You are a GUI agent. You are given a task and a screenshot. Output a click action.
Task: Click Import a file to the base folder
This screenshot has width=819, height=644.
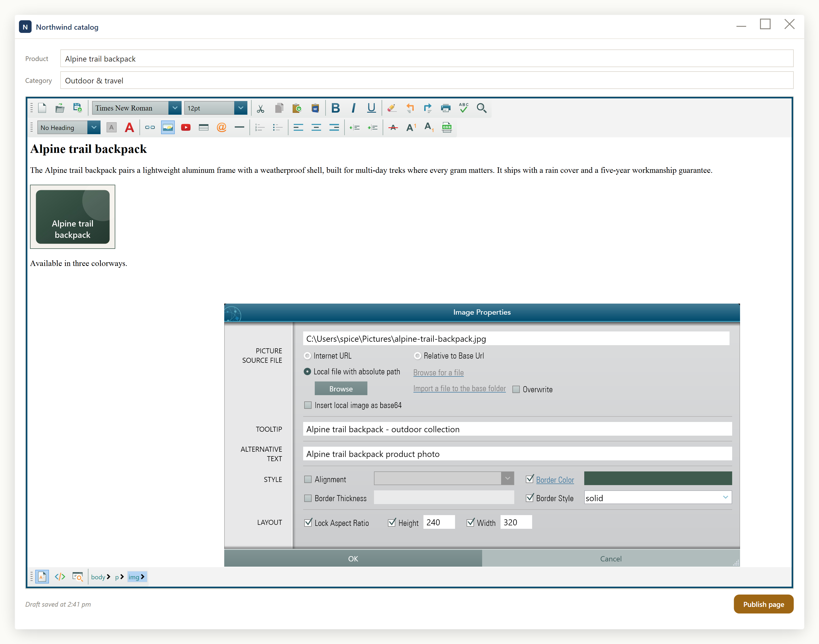[x=460, y=388]
